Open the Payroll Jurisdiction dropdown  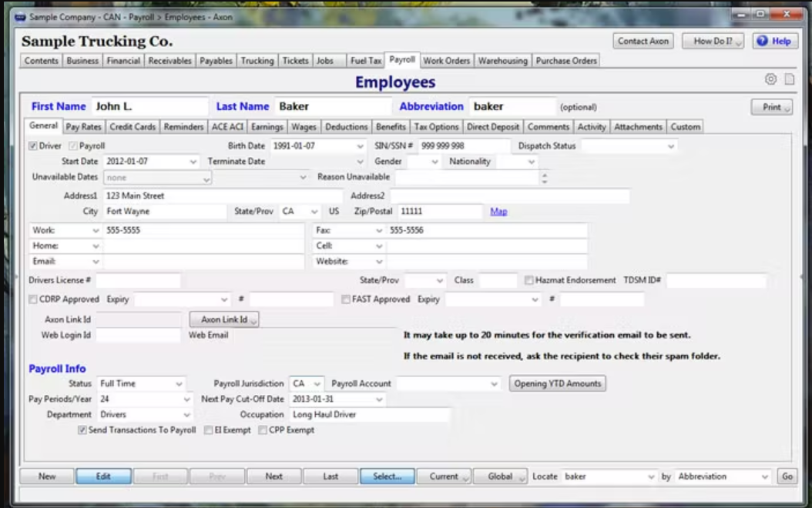pos(316,383)
